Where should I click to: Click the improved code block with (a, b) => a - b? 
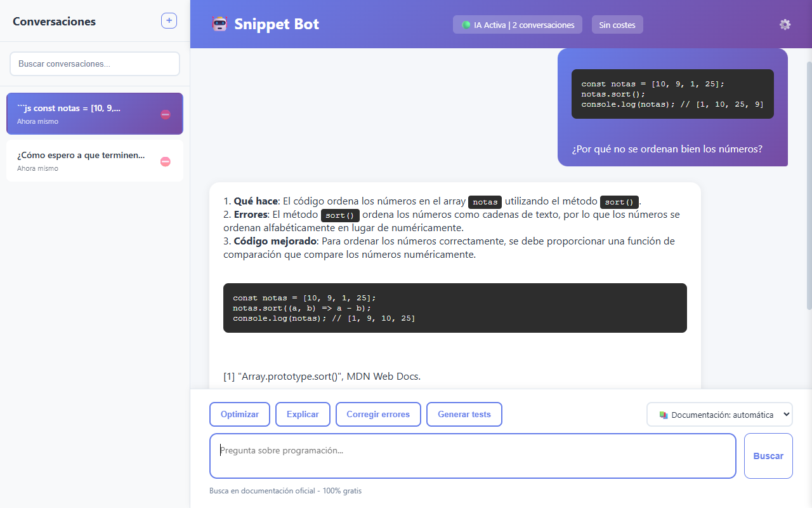(455, 308)
